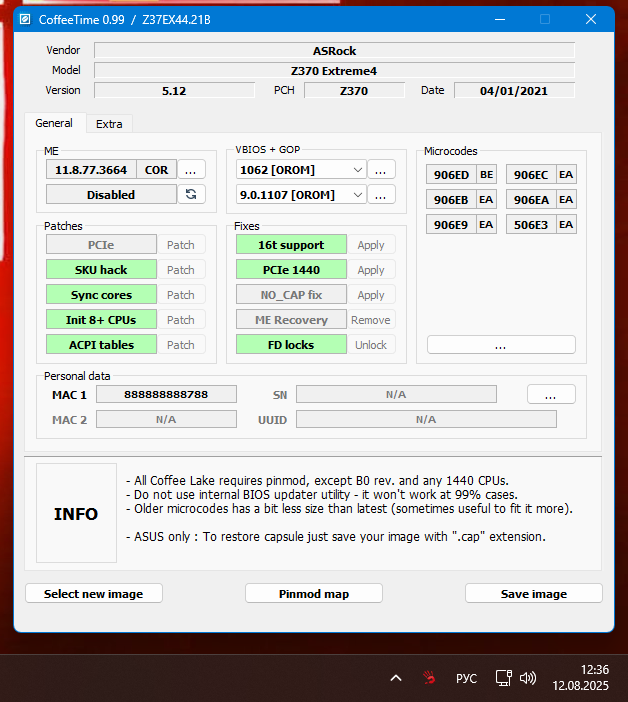Click microcode entry 906E9
Viewport: 628px width, 702px height.
[451, 225]
